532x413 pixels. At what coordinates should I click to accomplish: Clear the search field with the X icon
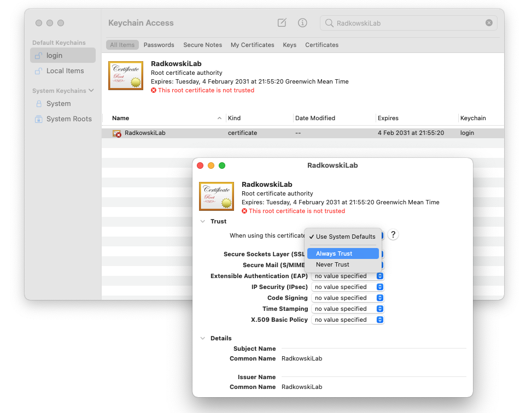(x=489, y=23)
